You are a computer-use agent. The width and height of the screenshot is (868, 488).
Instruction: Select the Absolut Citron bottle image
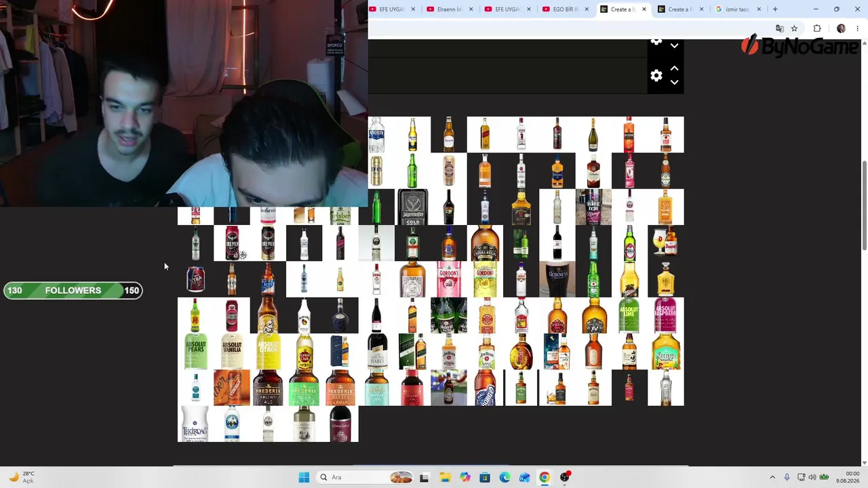pyautogui.click(x=268, y=352)
